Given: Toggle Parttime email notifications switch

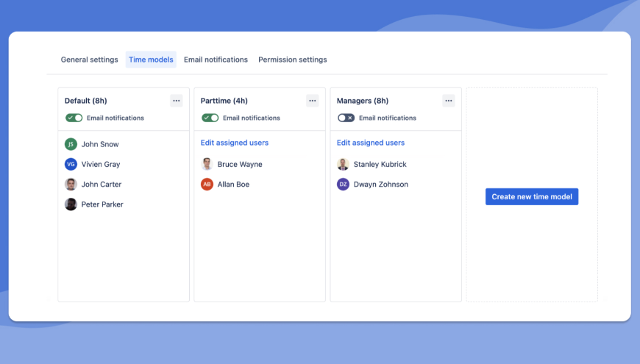Looking at the screenshot, I should click(210, 118).
